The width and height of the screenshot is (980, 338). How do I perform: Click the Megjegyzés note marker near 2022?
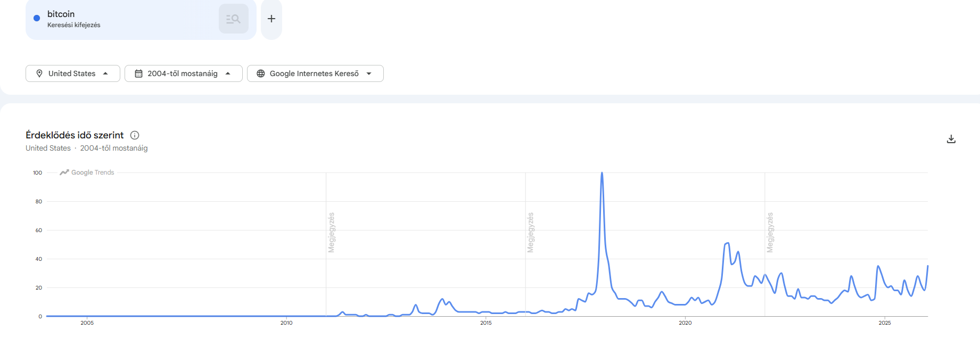(770, 233)
